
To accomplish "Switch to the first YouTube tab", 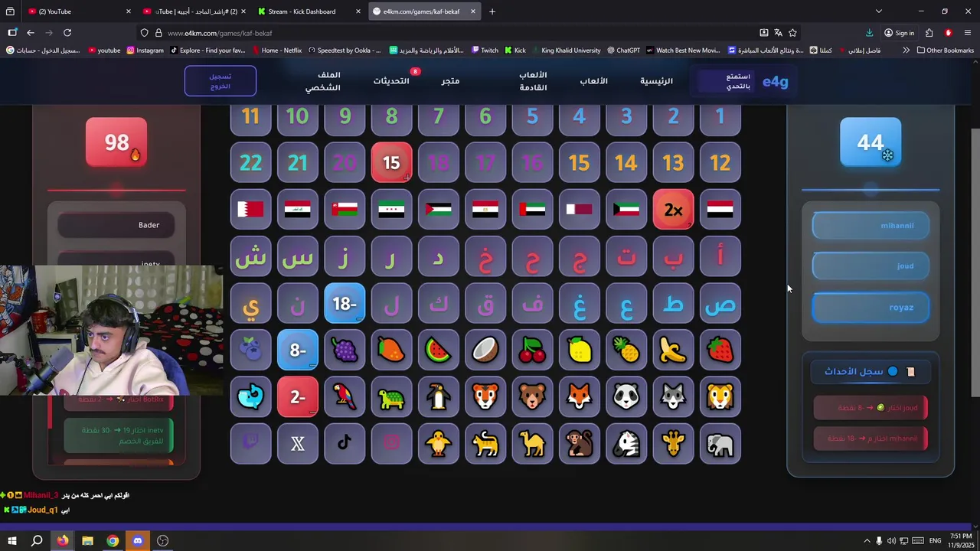I will pyautogui.click(x=80, y=11).
